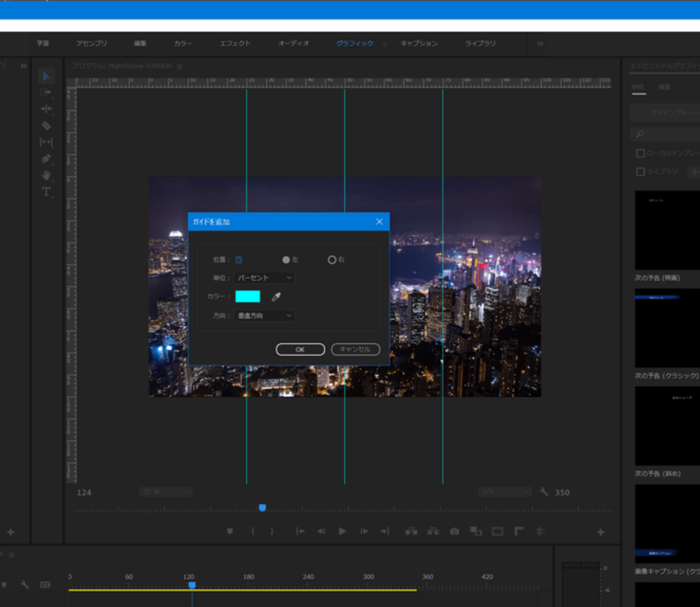
Task: Select the 左 (left) radio button
Action: pyautogui.click(x=286, y=259)
